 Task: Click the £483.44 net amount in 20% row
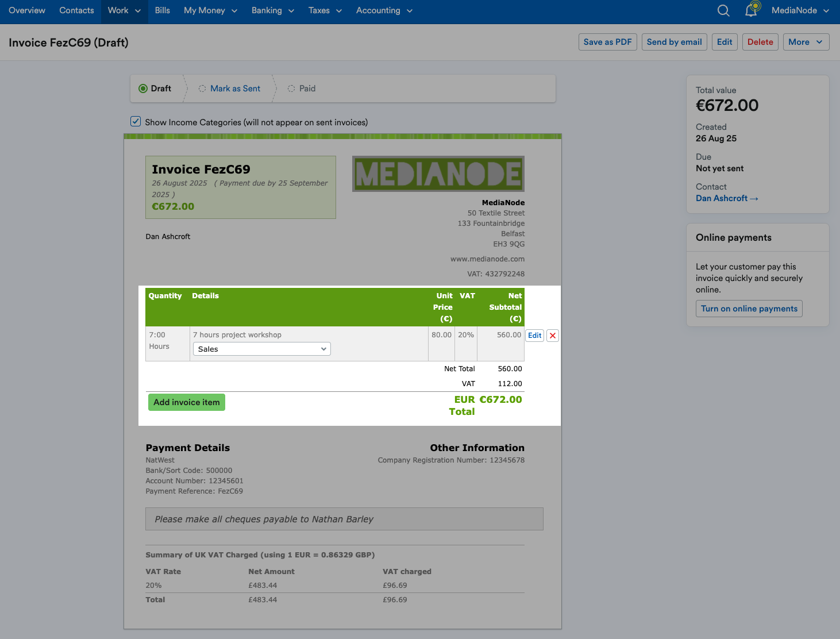click(x=263, y=586)
